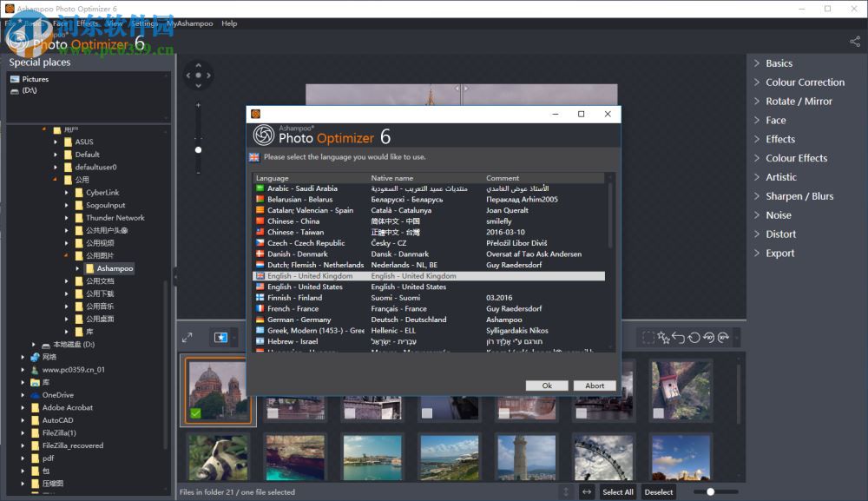
Task: Click the thumbnail size slider
Action: 710,491
